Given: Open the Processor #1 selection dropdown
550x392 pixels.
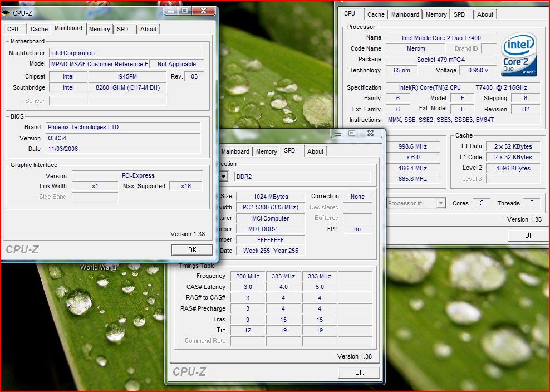Looking at the screenshot, I should coord(441,203).
